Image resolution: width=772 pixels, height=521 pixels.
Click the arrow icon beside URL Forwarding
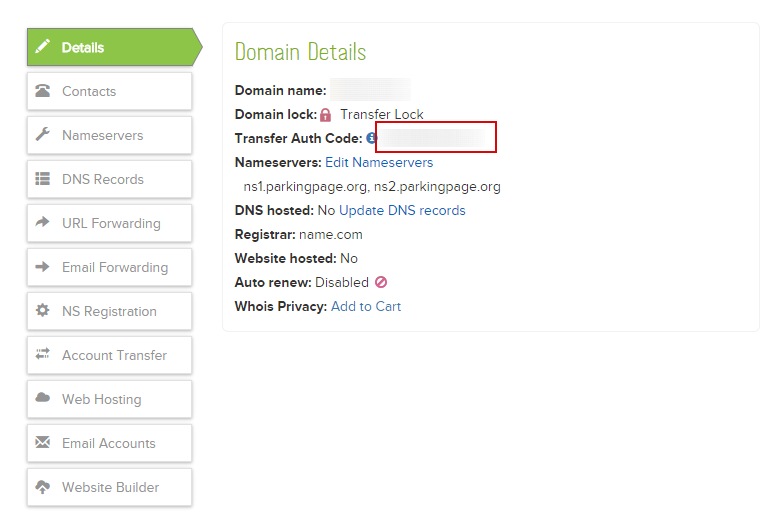43,223
